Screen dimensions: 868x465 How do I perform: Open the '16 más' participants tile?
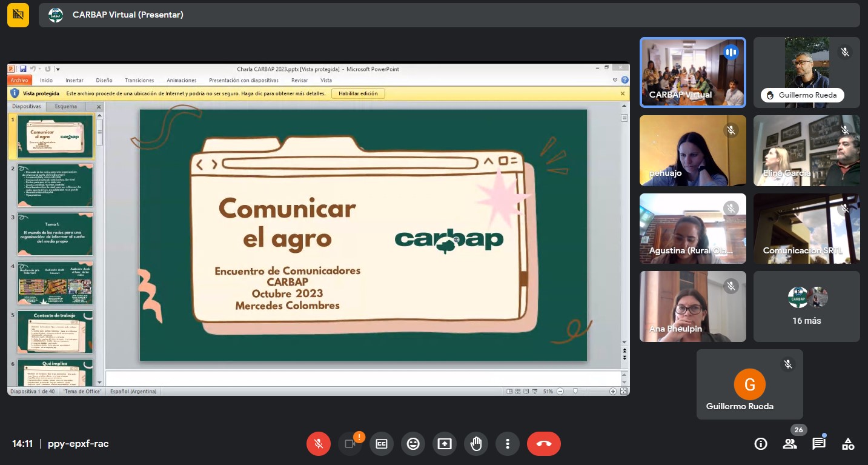click(807, 306)
